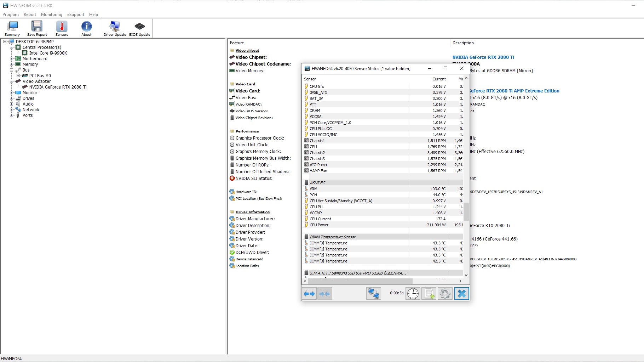644x362 pixels.
Task: Expand the Monitor tree node
Action: coord(12,93)
